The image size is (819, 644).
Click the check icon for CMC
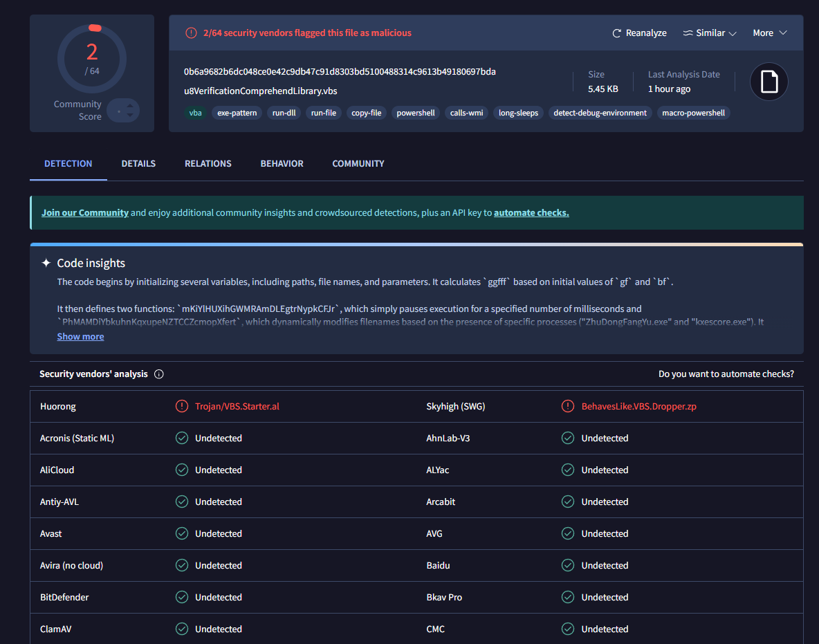568,629
